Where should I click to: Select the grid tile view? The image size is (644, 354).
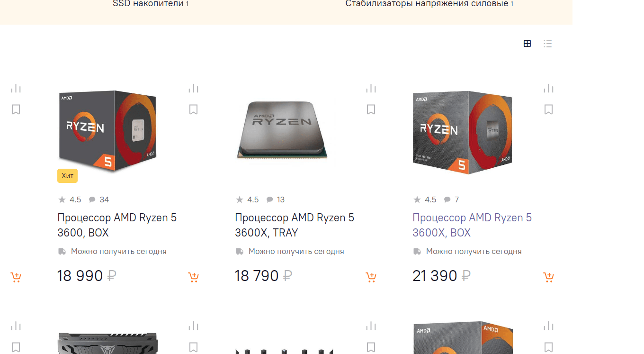pyautogui.click(x=528, y=44)
